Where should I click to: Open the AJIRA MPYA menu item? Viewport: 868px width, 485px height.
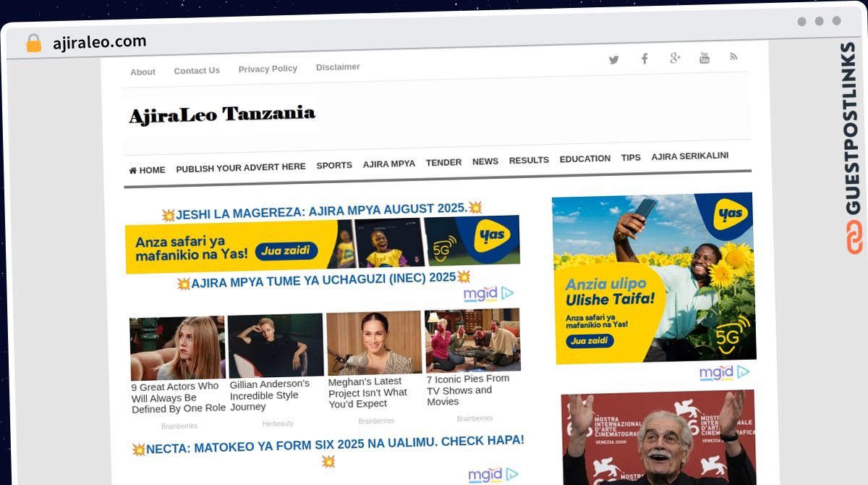(x=389, y=164)
